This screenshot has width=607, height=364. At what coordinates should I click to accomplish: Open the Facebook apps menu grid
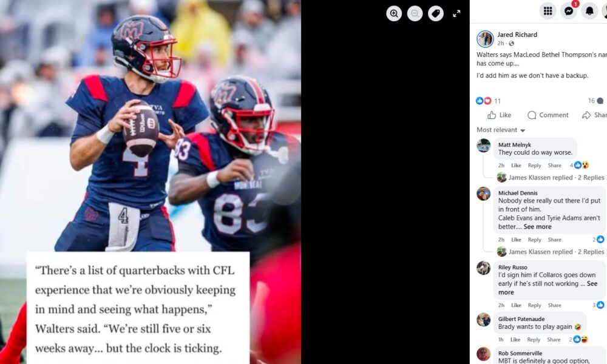(548, 11)
